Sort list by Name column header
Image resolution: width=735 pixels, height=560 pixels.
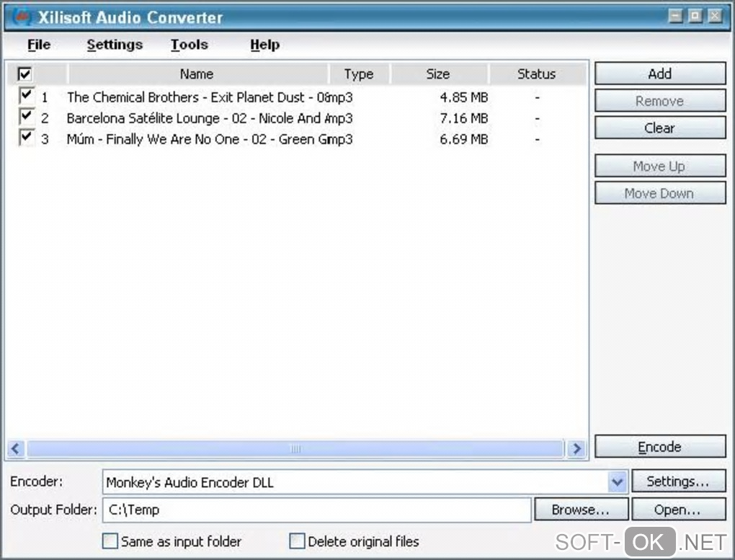tap(197, 74)
